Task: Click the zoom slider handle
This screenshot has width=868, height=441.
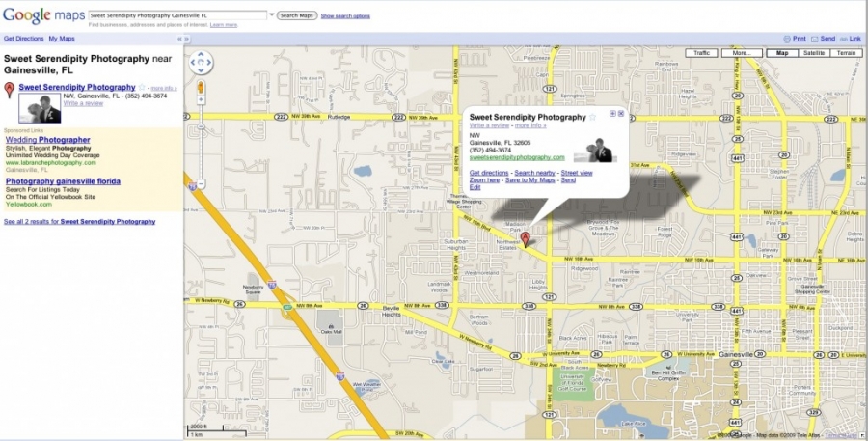Action: 201,126
